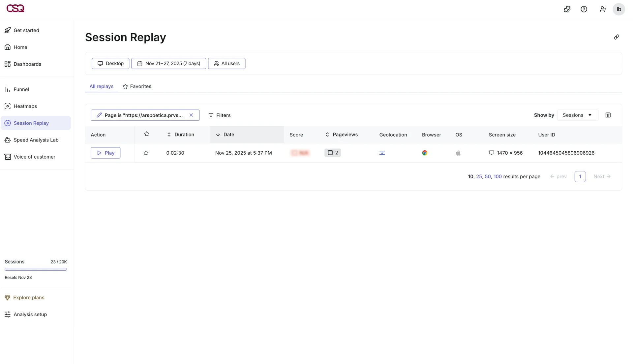Open Speed Analysis Lab in sidebar
Viewport: 633px width, 364px height.
click(36, 140)
